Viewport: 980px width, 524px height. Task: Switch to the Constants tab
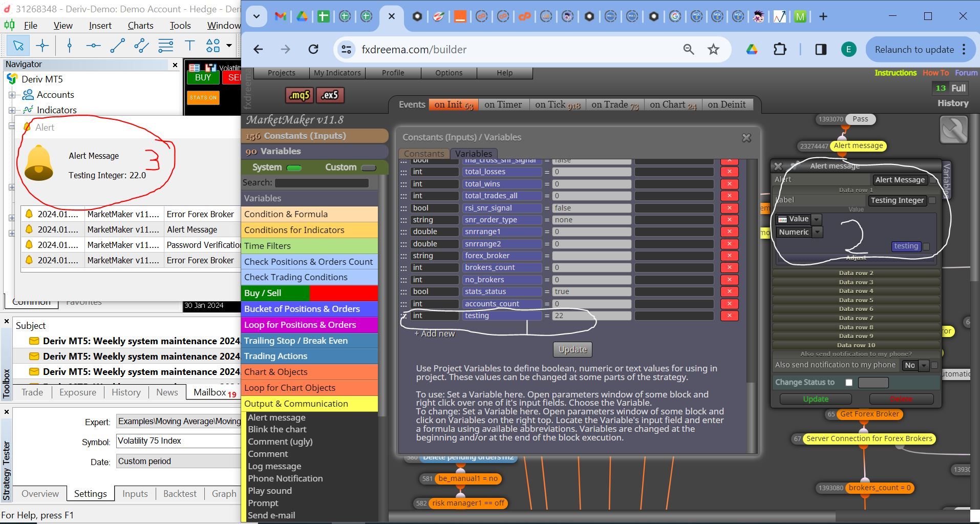[x=424, y=153]
